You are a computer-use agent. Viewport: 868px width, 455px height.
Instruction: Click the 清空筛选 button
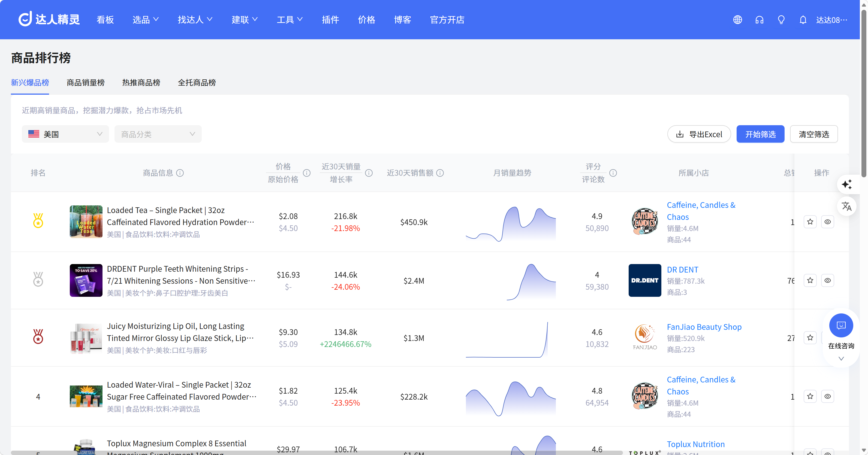814,134
